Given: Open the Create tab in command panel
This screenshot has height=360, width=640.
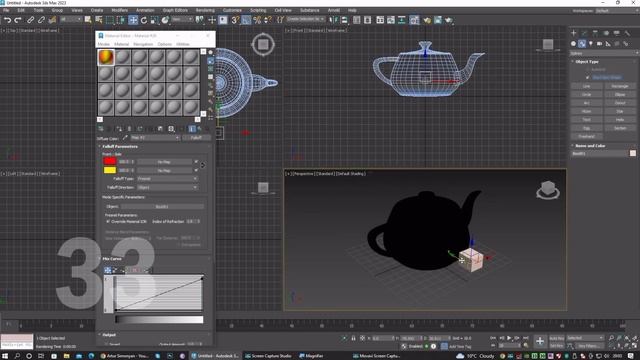Looking at the screenshot, I should (x=573, y=33).
